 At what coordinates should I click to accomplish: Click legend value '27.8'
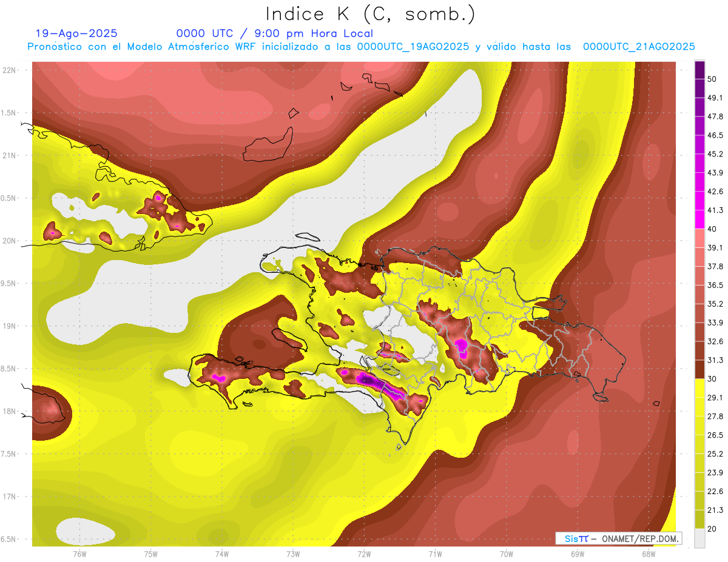point(715,416)
